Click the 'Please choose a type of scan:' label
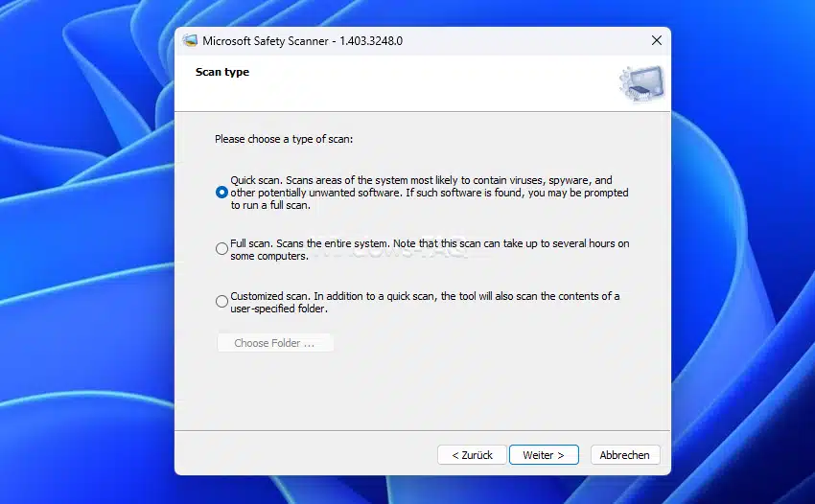This screenshot has width=815, height=504. click(284, 139)
